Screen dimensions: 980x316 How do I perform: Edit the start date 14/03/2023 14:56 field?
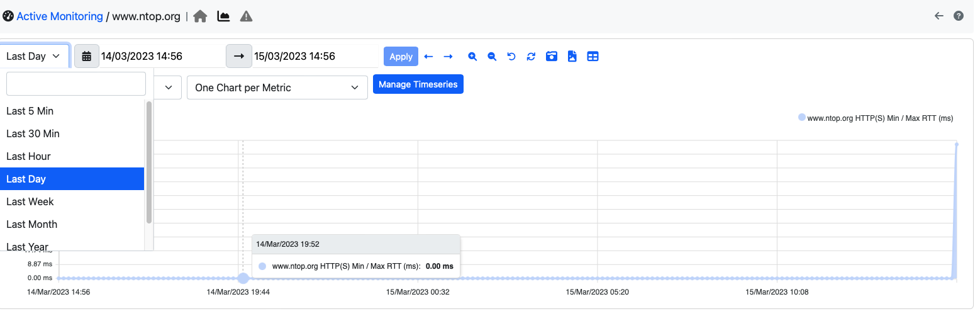coord(162,56)
